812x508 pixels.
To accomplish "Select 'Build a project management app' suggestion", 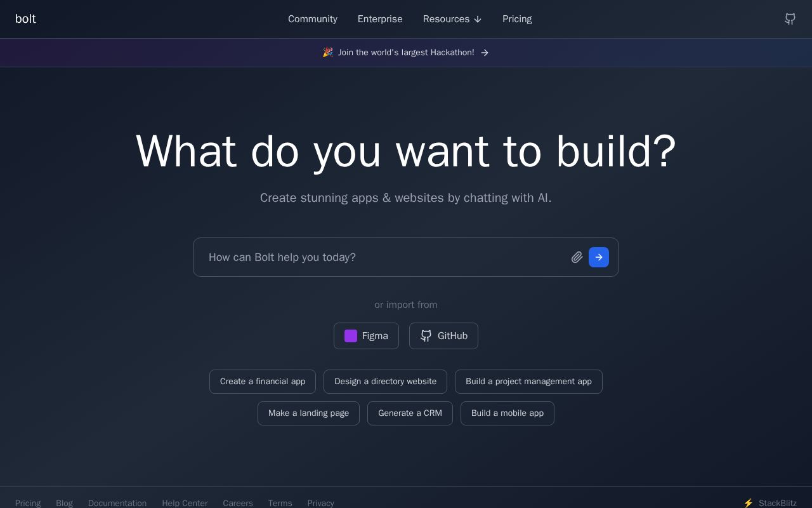I will 528,382.
